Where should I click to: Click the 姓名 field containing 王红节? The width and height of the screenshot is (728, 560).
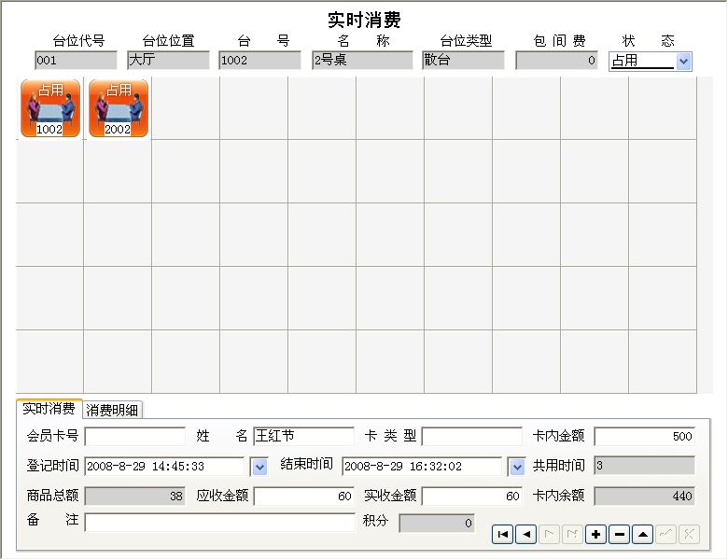(303, 437)
